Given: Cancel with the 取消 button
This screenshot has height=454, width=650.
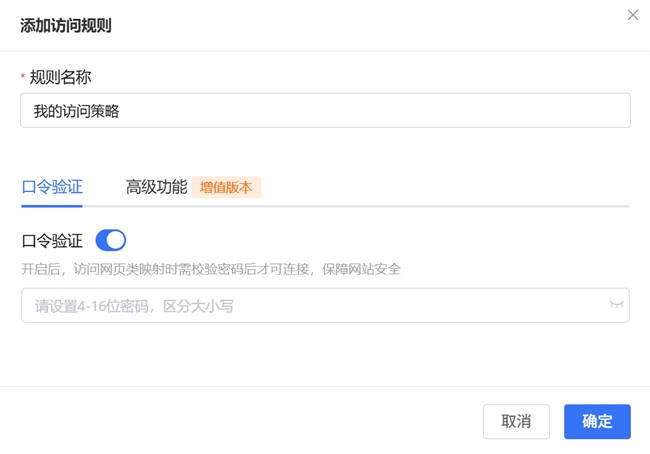Looking at the screenshot, I should 516,421.
